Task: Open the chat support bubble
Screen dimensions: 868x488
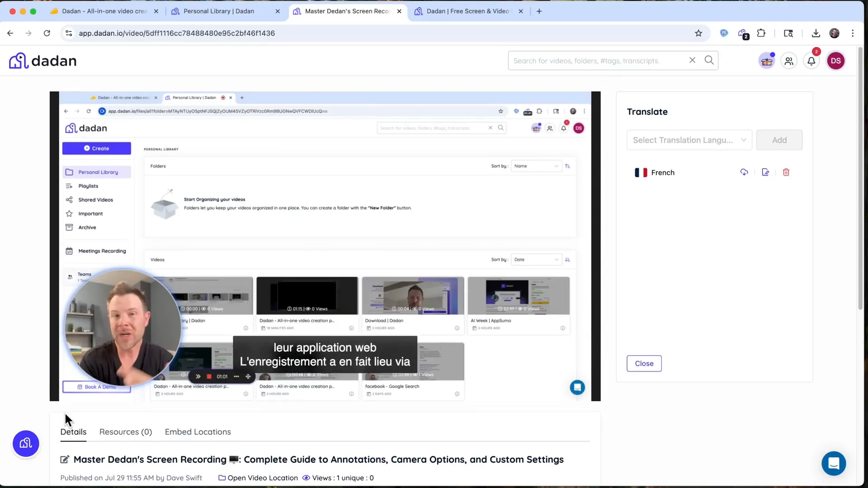Action: point(834,463)
